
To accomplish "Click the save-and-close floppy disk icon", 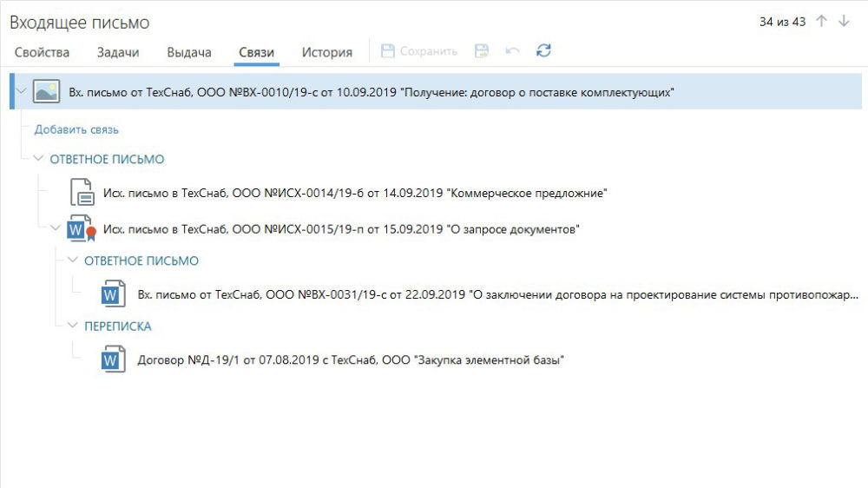I will pos(481,51).
